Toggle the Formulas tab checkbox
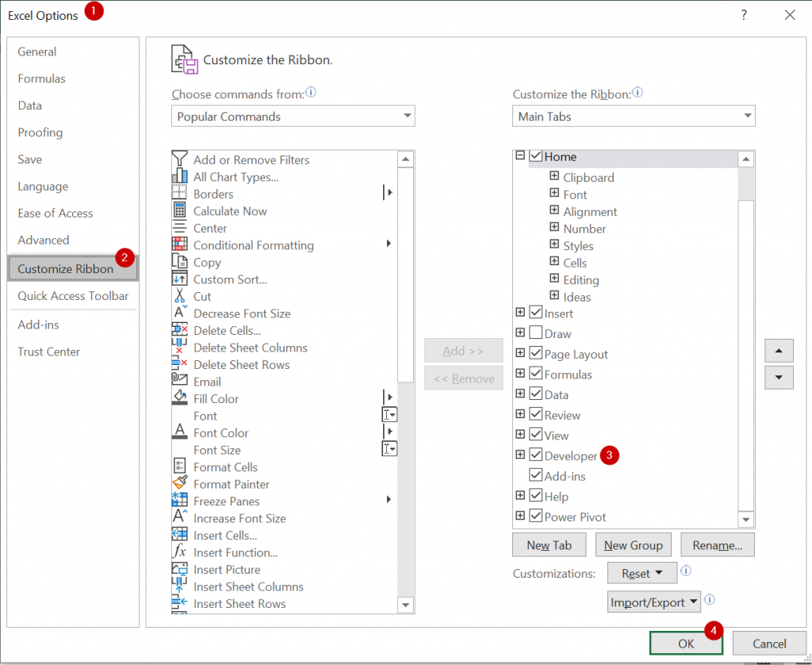Screen dimensions: 812x665 point(536,374)
